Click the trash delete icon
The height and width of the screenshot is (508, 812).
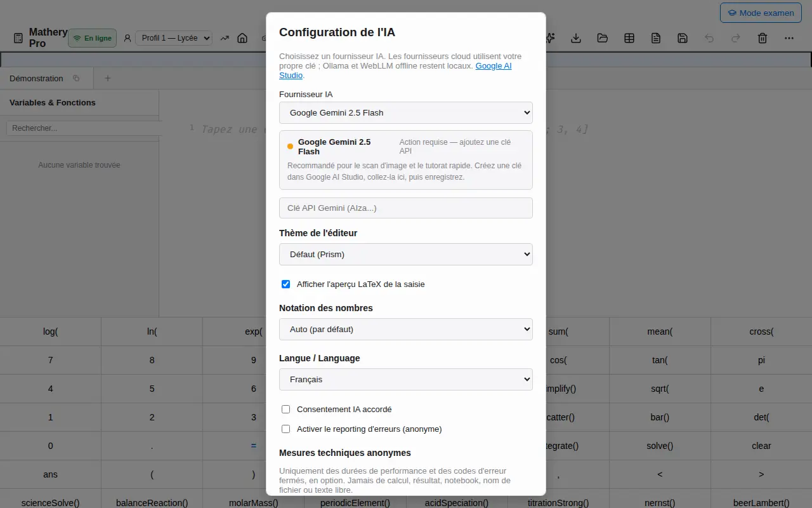(763, 38)
